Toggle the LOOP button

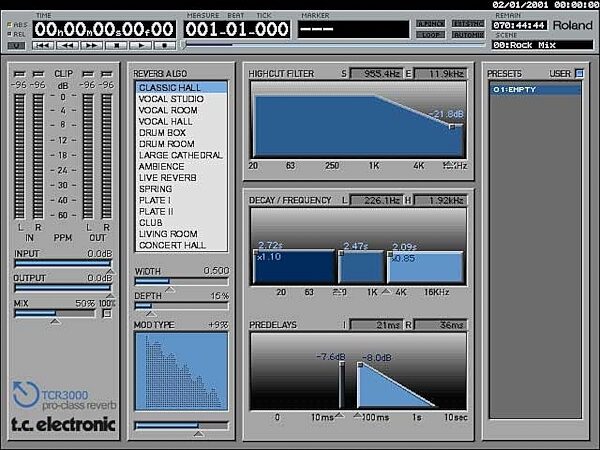tap(431, 34)
